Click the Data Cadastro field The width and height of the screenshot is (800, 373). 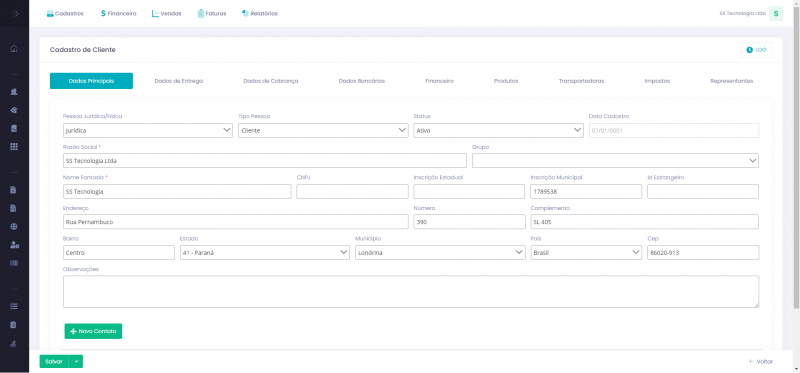pos(674,131)
